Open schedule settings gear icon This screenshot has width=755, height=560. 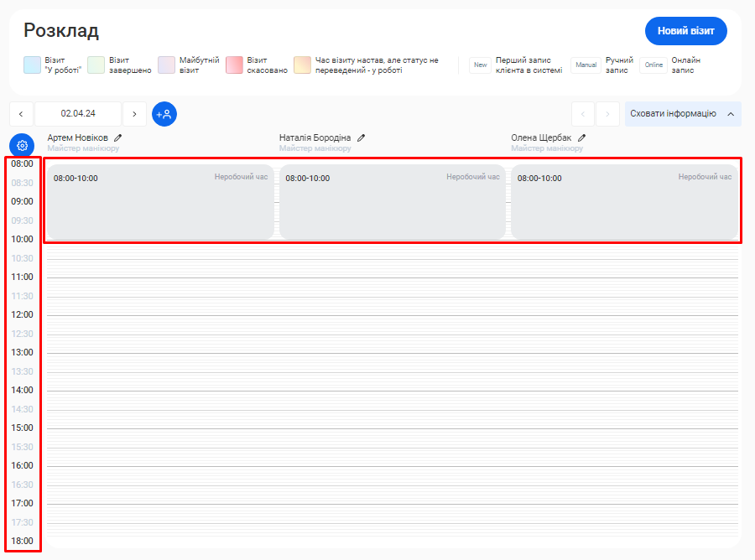(22, 145)
